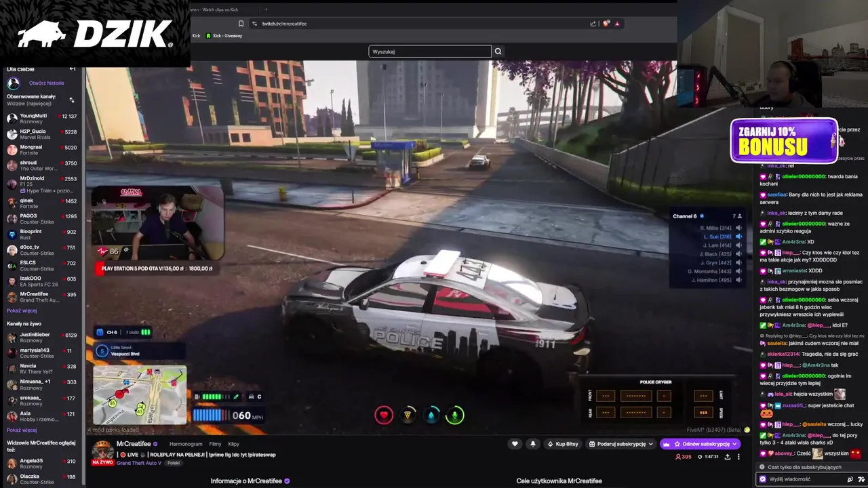Click the Grand Theft Auto V category link
Viewport: 868px width, 488px height.
139,463
